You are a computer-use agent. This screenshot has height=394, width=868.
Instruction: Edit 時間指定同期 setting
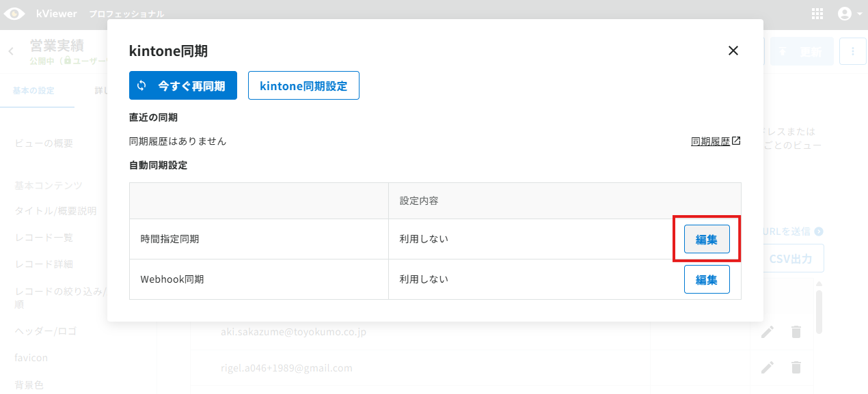(707, 239)
